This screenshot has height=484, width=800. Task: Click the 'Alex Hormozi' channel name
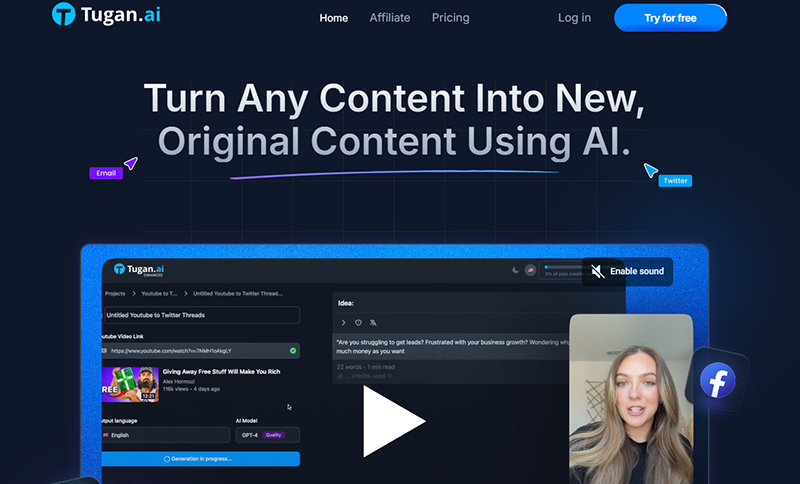179,381
